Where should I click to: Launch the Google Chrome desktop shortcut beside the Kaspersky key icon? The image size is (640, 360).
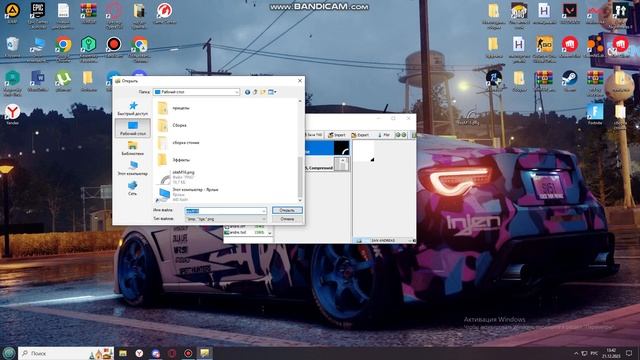click(63, 49)
